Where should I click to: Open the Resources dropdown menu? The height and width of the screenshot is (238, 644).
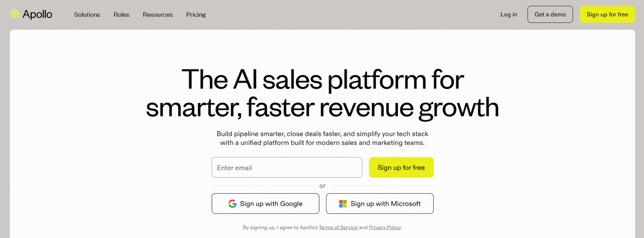(157, 15)
